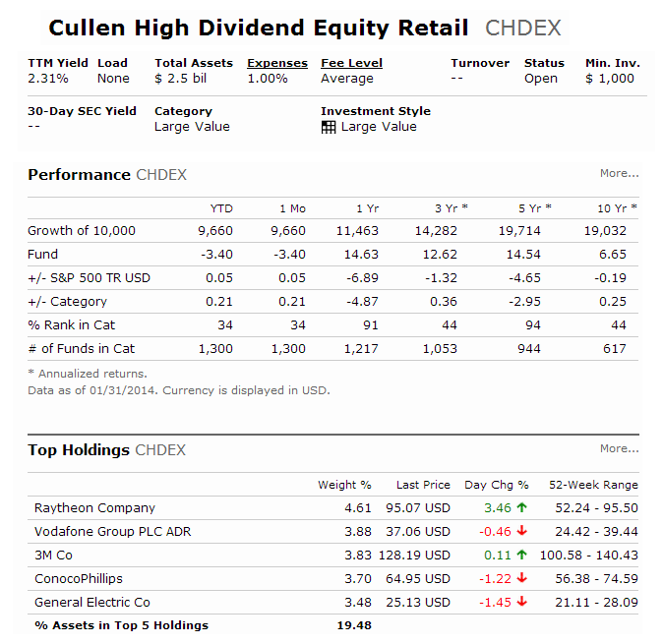Click the 1 Yr growth value 11,463
This screenshot has height=644, width=663.
(357, 231)
